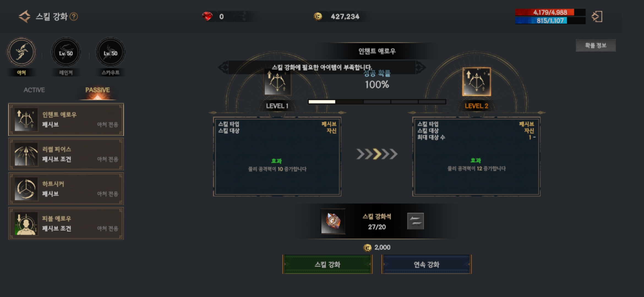This screenshot has width=644, height=297.
Task: Click the 연속 강화 button
Action: coord(427,264)
